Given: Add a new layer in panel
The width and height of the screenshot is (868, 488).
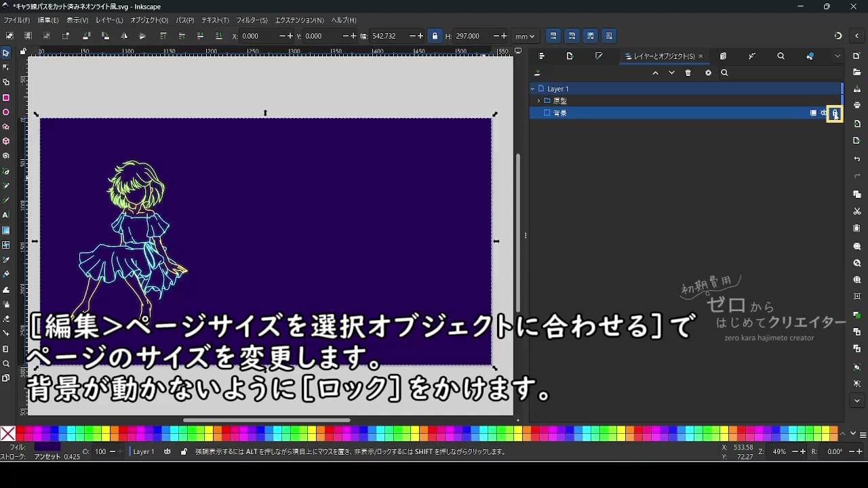Looking at the screenshot, I should pos(538,73).
